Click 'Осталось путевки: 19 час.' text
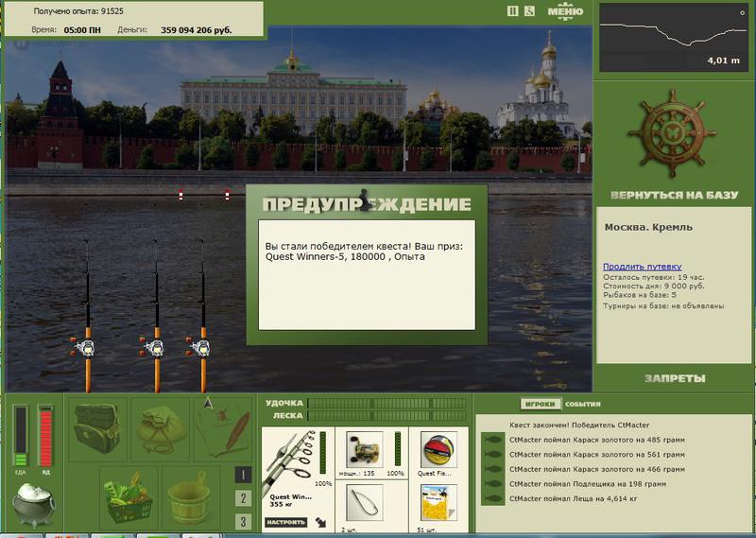Image resolution: width=756 pixels, height=538 pixels. 653,277
